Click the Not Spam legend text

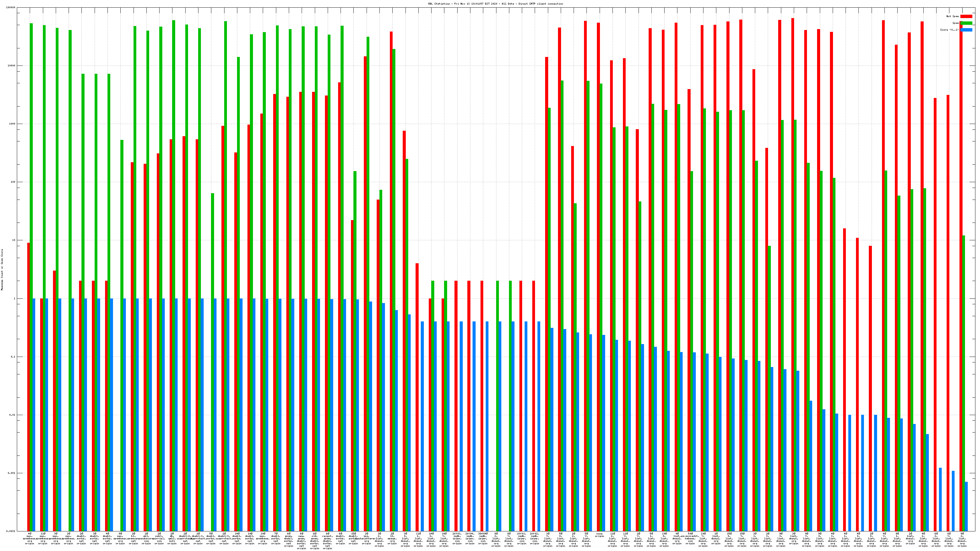click(x=953, y=16)
